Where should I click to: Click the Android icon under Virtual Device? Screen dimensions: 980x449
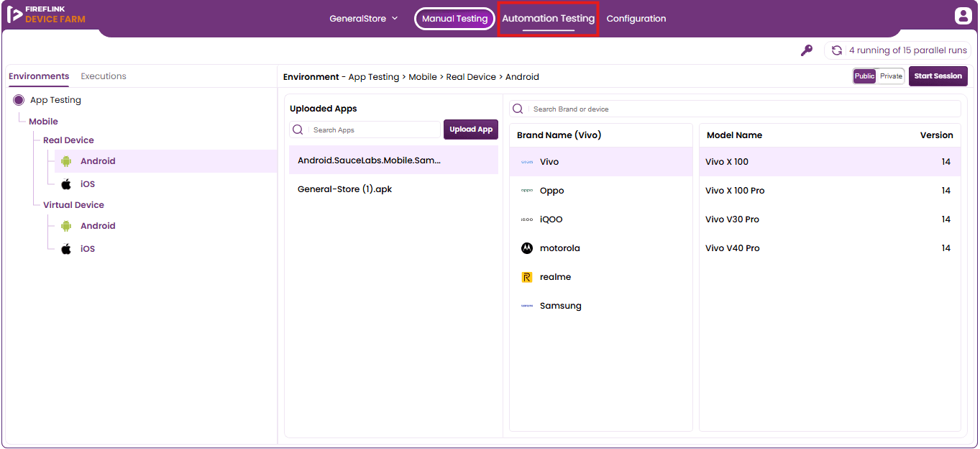(66, 226)
